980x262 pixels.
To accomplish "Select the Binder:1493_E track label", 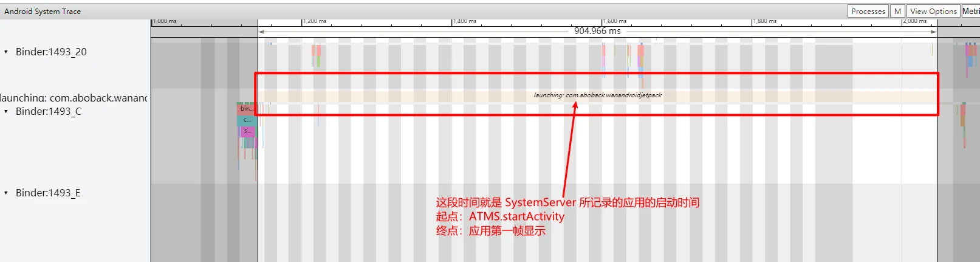I will coord(48,193).
